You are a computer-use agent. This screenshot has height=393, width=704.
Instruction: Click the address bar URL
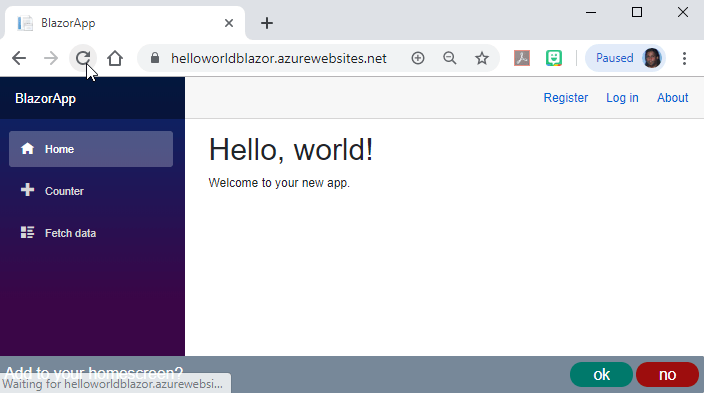click(278, 58)
